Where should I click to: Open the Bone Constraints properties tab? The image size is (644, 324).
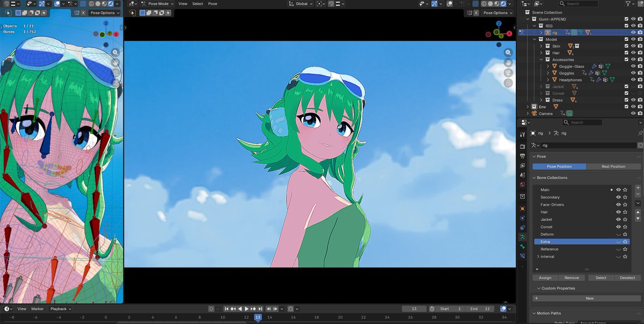(523, 256)
